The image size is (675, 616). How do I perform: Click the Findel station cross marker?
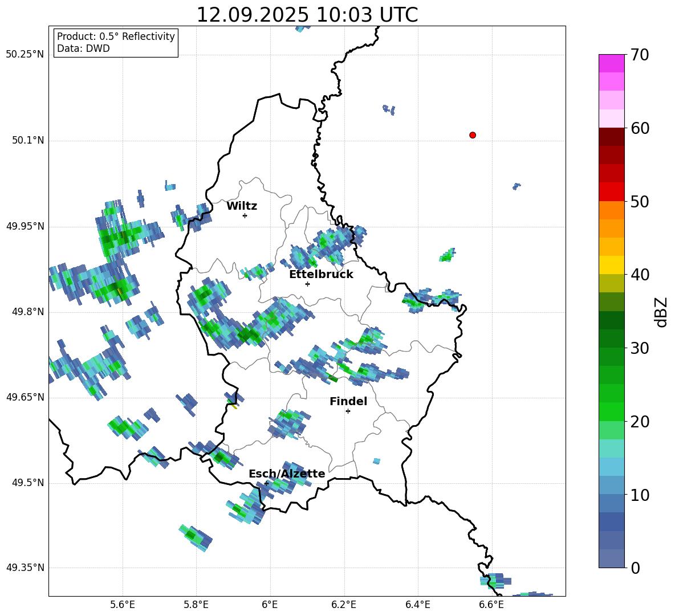click(348, 411)
